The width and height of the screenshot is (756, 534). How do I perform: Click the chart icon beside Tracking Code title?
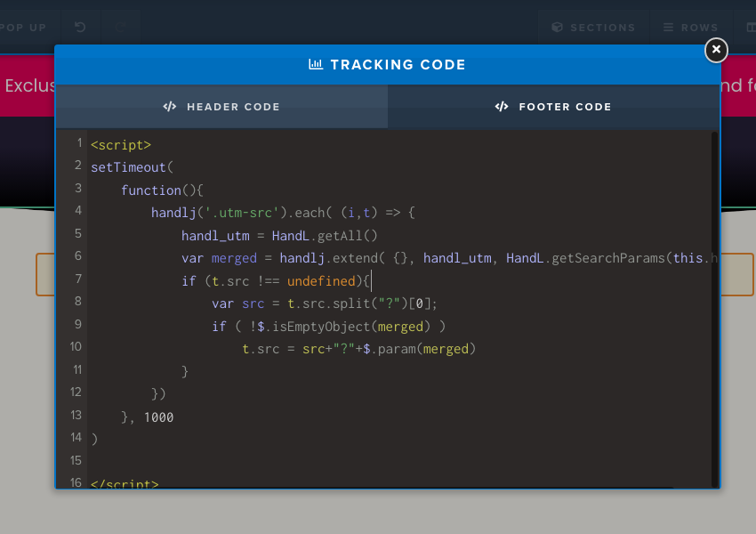click(316, 64)
